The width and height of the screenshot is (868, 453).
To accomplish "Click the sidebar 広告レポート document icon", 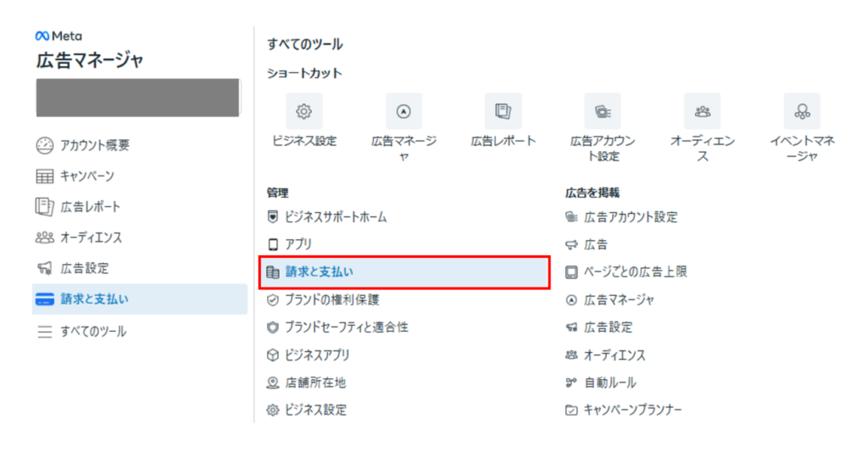I will (x=44, y=206).
